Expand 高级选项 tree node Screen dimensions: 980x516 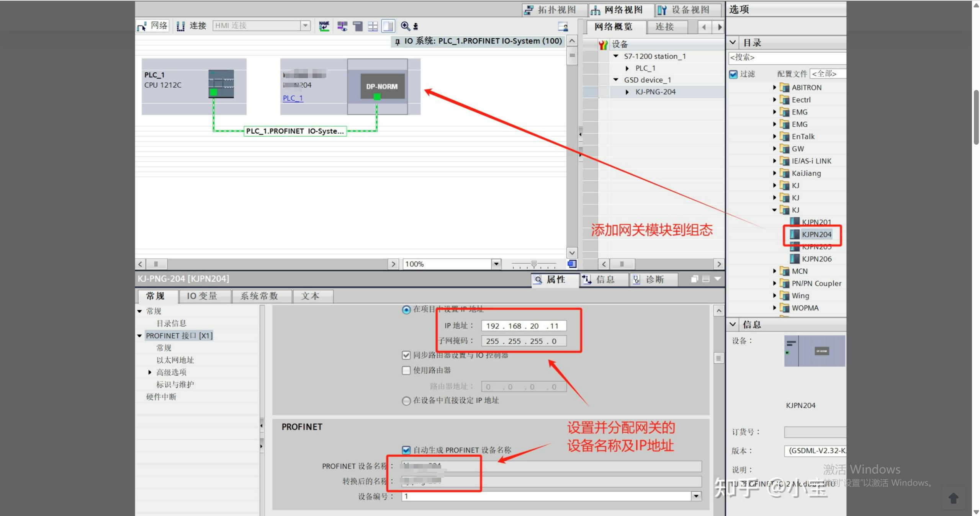coord(150,372)
